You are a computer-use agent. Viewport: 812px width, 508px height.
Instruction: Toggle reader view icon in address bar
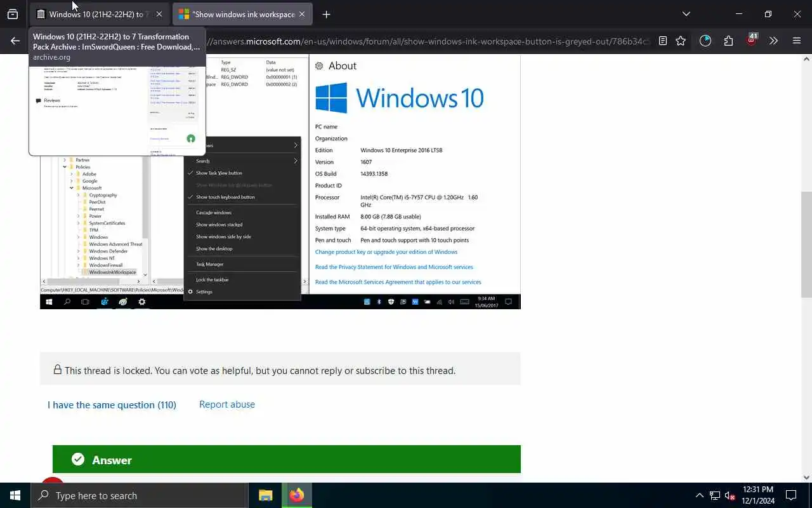point(662,41)
